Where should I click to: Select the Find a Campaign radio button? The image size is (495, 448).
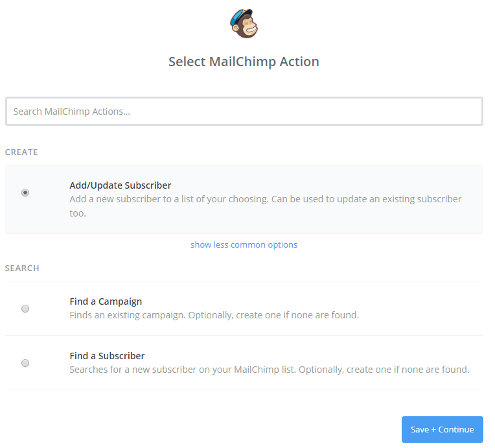click(x=25, y=309)
